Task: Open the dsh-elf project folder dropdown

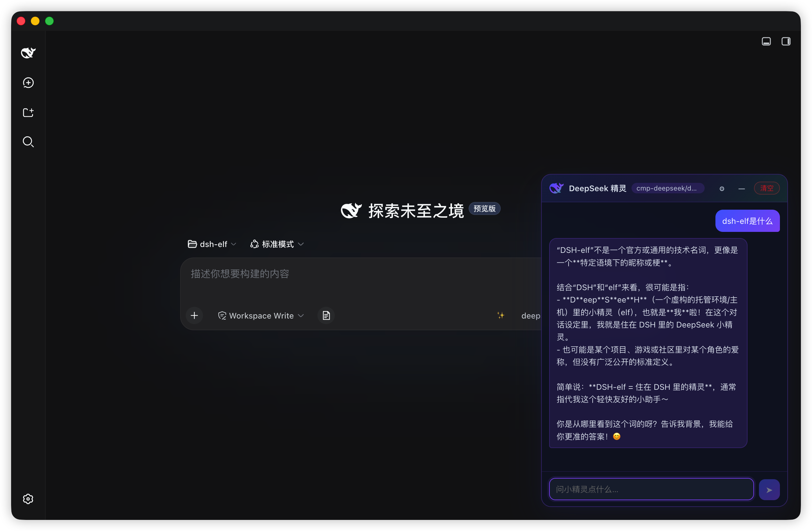Action: (x=212, y=244)
